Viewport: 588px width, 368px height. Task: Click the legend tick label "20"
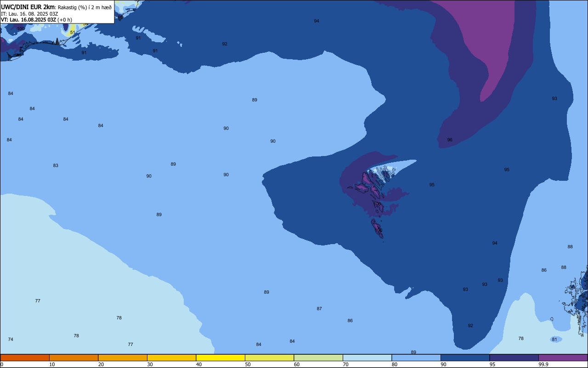pos(101,364)
